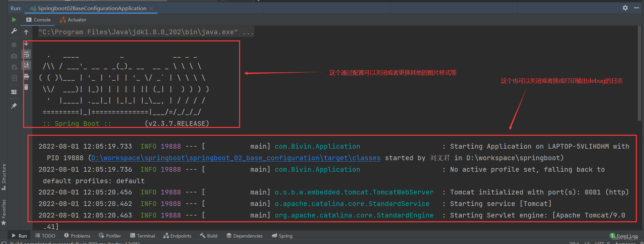Click the Restore Layout icon
Viewport: 644px width, 244px height.
[14, 92]
